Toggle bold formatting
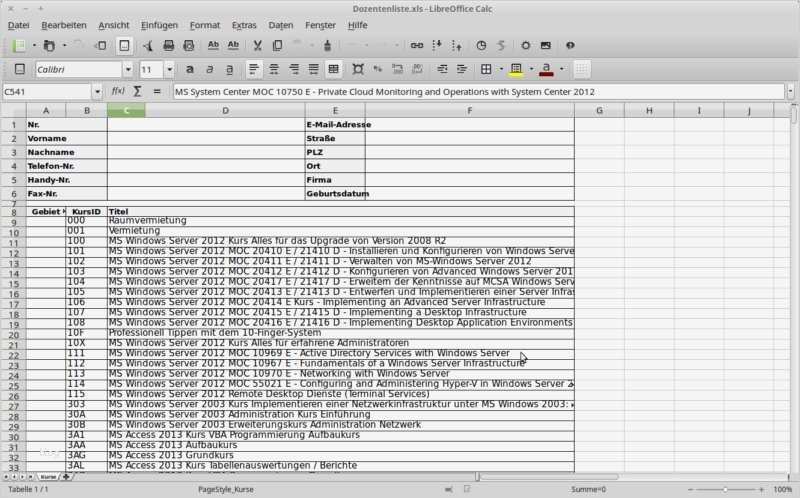Image resolution: width=800 pixels, height=498 pixels. pos(190,69)
